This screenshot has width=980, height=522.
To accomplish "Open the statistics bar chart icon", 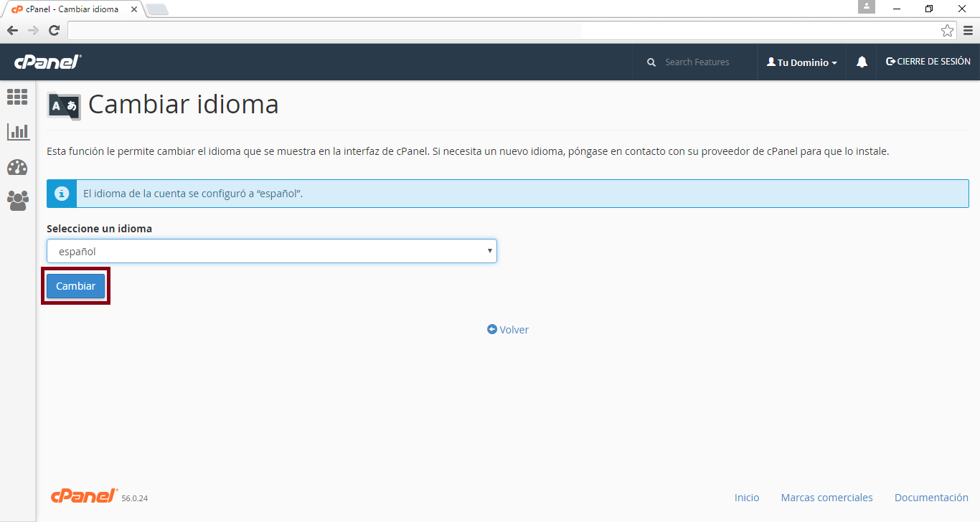I will pos(18,132).
